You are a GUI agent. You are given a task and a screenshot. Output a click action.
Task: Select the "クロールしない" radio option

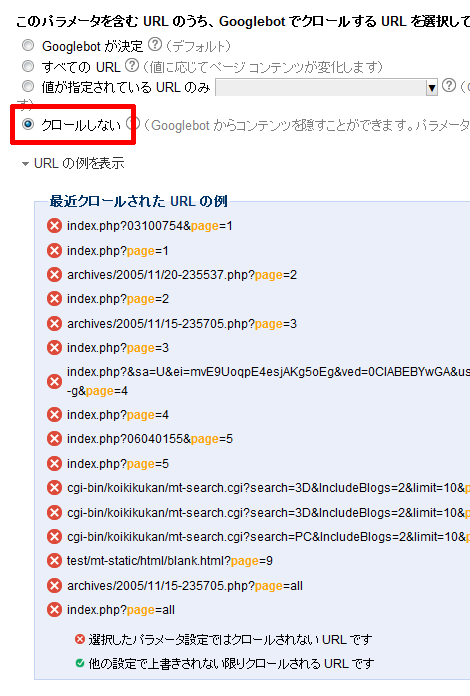pyautogui.click(x=28, y=124)
